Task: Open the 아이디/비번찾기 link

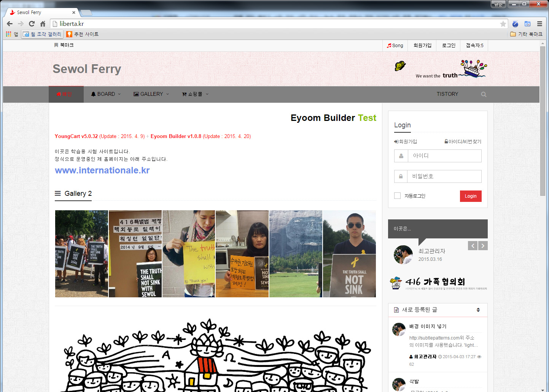Action: [x=463, y=141]
